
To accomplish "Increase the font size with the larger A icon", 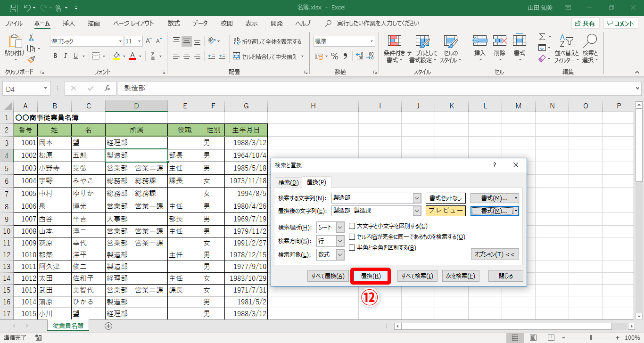I will pyautogui.click(x=149, y=41).
